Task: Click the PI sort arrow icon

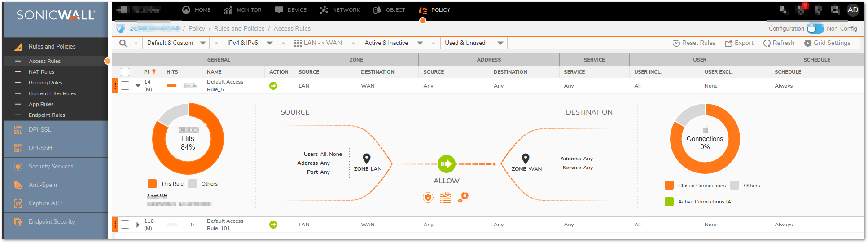Action: coord(154,72)
